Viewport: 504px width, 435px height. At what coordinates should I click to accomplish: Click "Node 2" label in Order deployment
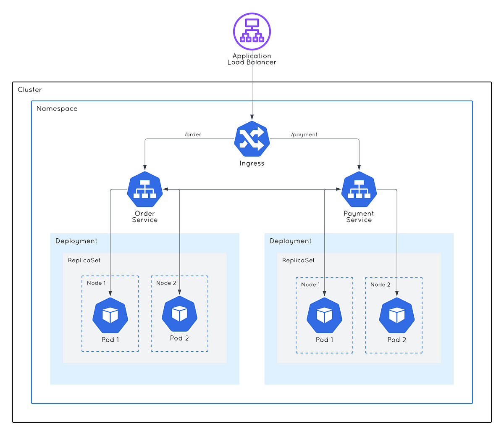point(166,283)
